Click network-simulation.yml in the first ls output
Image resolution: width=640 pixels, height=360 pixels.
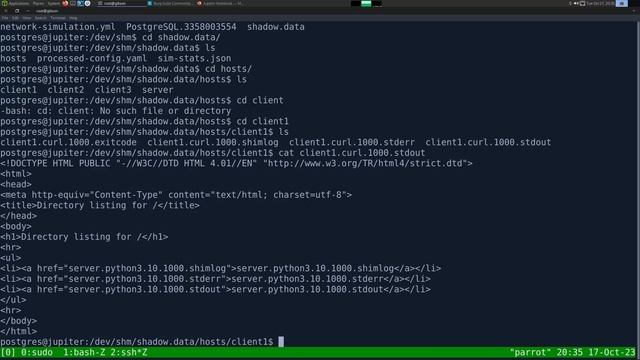click(58, 27)
